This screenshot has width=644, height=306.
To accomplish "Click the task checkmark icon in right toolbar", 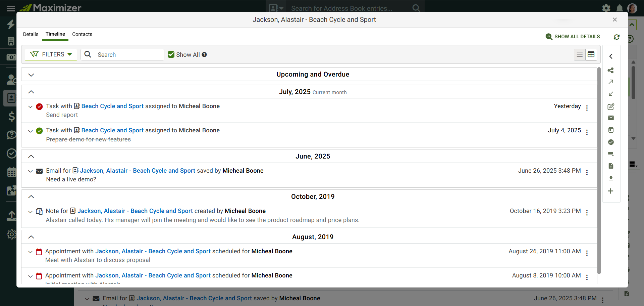I will tap(611, 142).
